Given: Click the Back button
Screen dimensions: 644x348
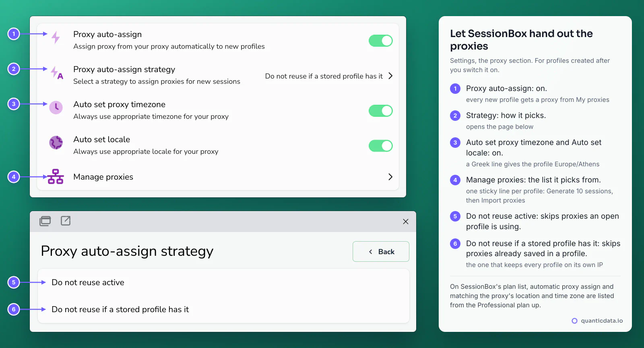Looking at the screenshot, I should [381, 252].
